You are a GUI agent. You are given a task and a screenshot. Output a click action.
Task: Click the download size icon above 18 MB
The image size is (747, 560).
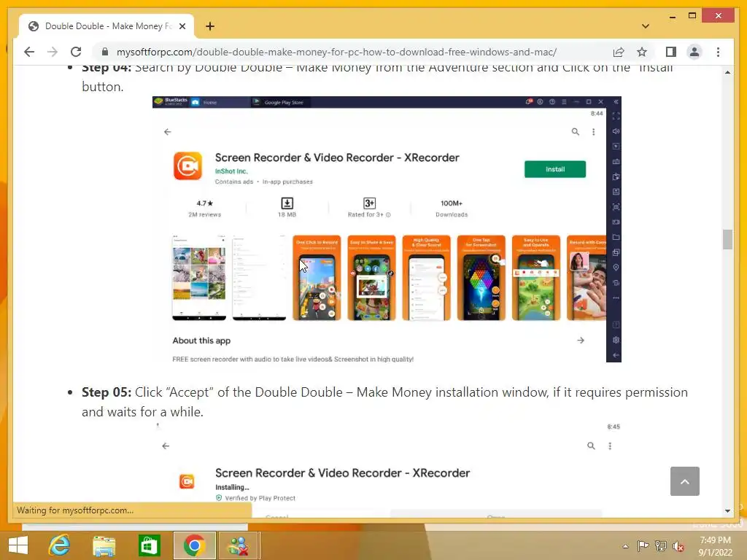[287, 203]
